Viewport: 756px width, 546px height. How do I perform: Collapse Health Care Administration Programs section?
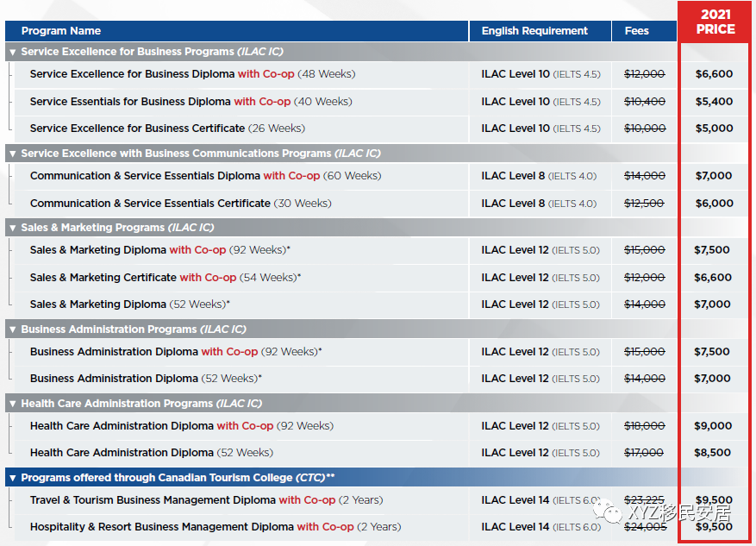(13, 405)
